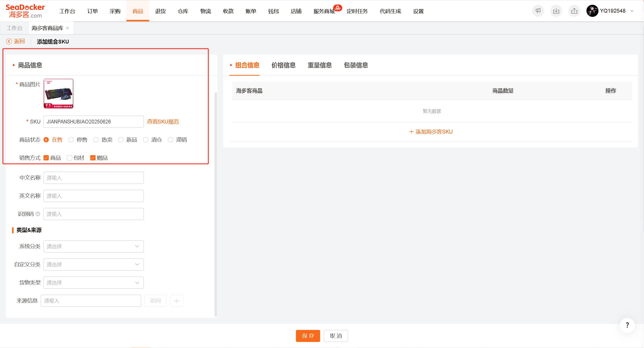Select 清仓 product status
The height and width of the screenshot is (348, 644).
[x=146, y=140]
